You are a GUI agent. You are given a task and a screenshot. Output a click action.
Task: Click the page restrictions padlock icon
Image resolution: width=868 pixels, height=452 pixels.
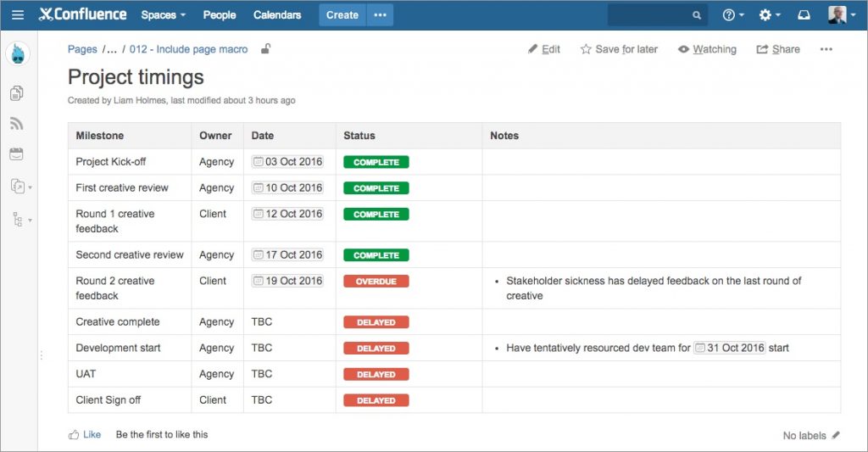[x=265, y=49]
